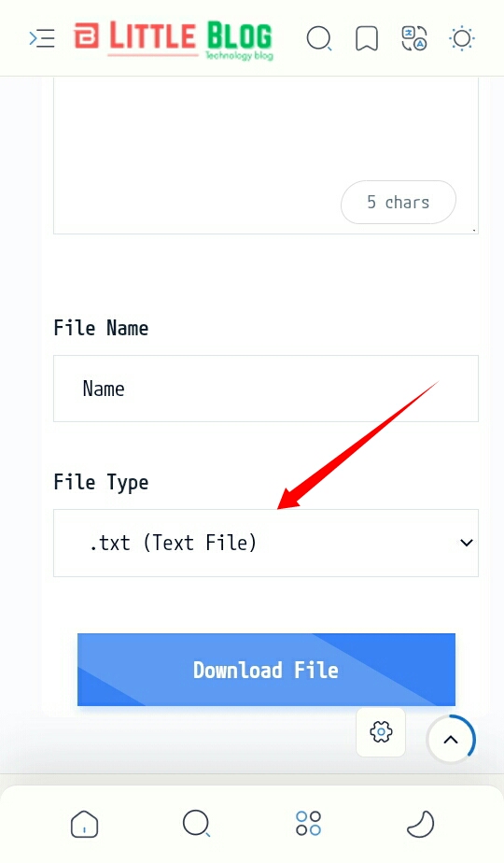Open Search in bottom navigation bar
The height and width of the screenshot is (863, 504).
pos(196,824)
